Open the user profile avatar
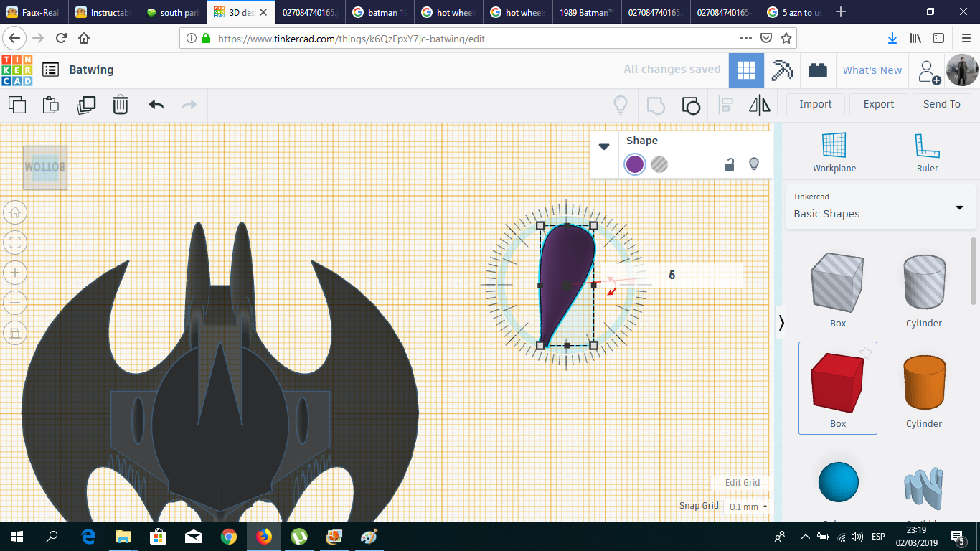The width and height of the screenshot is (980, 551). click(961, 70)
